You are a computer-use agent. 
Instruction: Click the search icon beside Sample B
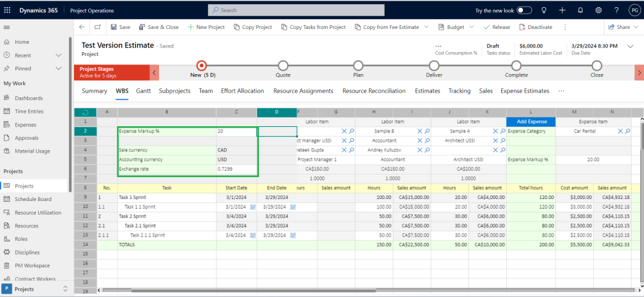point(426,131)
